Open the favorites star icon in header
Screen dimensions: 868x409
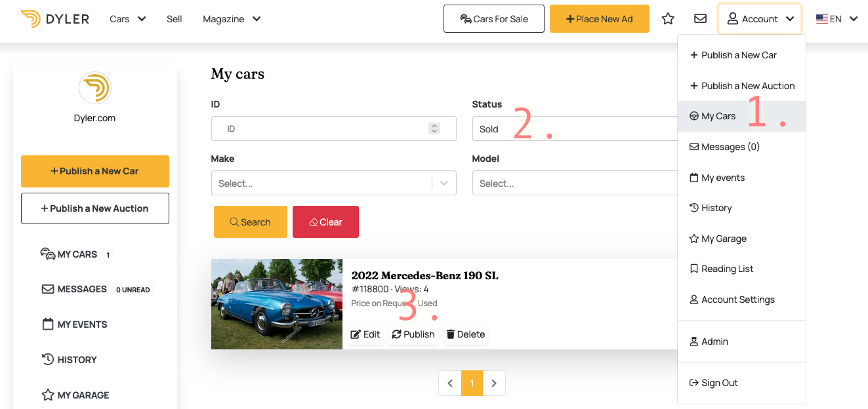(x=668, y=19)
